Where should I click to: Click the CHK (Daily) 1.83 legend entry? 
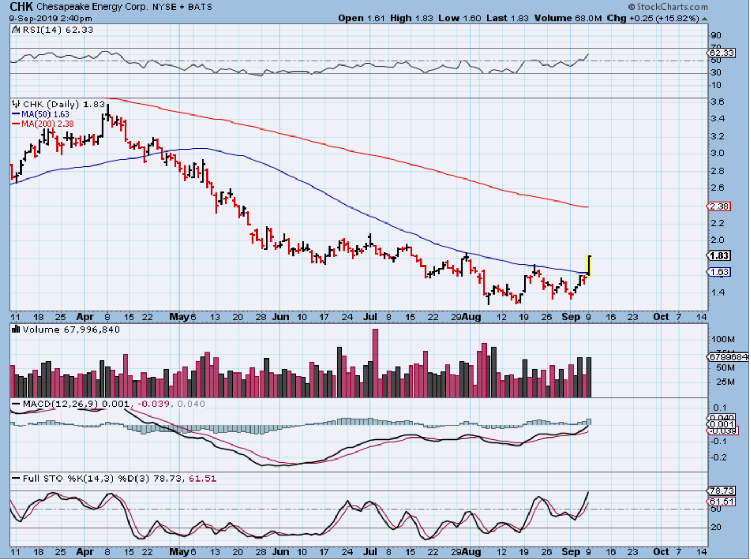pos(63,104)
